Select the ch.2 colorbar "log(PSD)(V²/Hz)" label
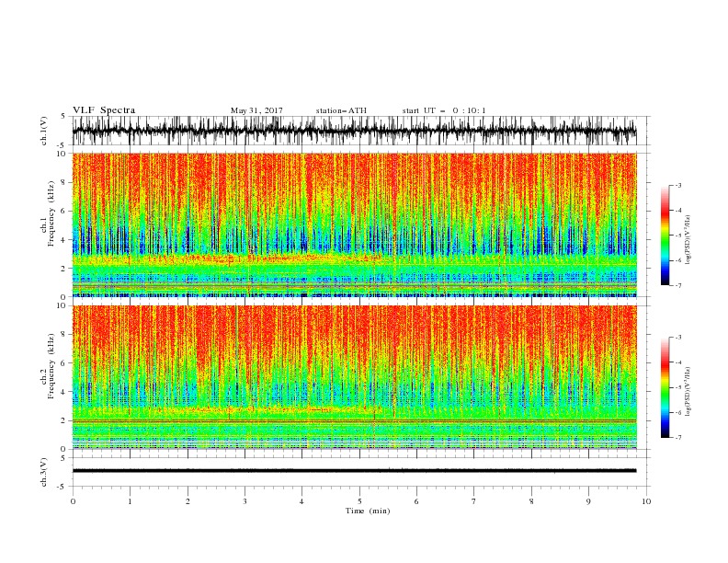The width and height of the screenshot is (728, 563). [688, 392]
